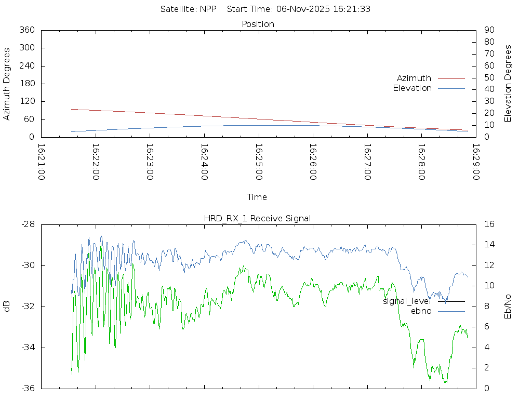Click the dB axis label

pyautogui.click(x=7, y=306)
